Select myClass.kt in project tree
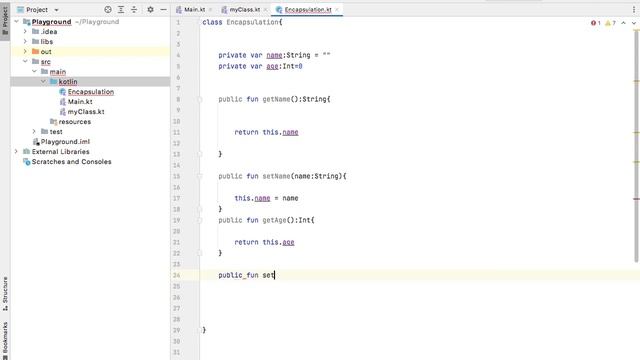The image size is (640, 360). tap(86, 111)
